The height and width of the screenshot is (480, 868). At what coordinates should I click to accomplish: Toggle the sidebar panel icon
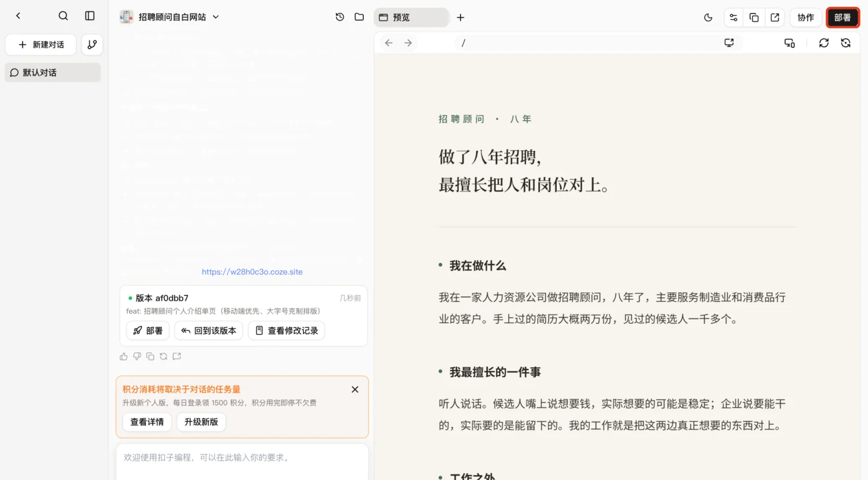(x=90, y=16)
